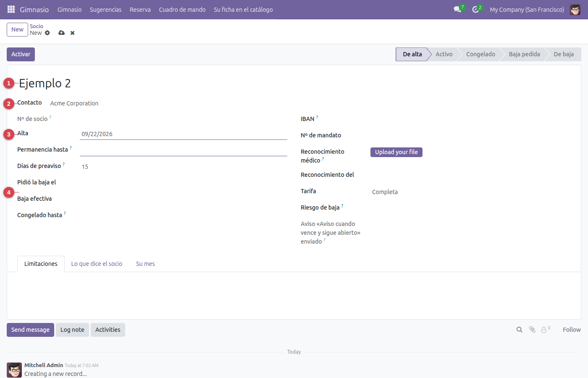Set status to Activo

[444, 54]
